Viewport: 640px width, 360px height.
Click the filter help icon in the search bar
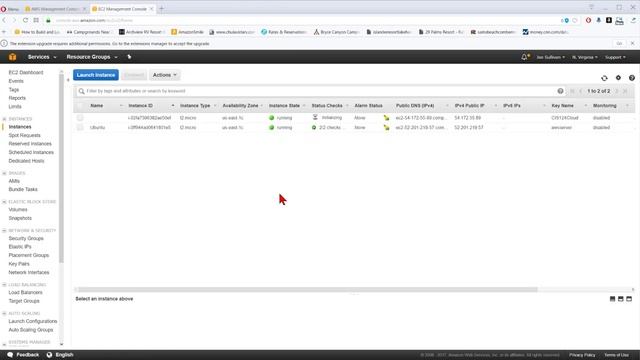[560, 91]
